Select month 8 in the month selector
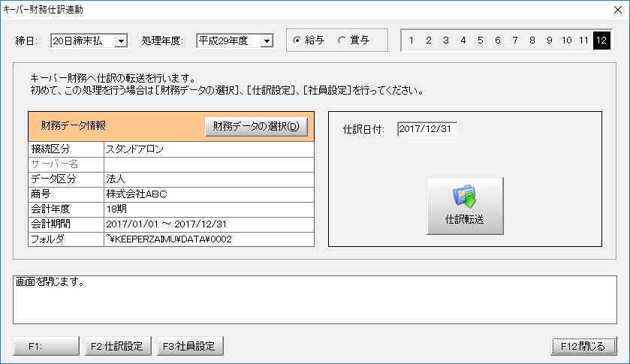Screen dimensions: 630x364 click(x=532, y=41)
